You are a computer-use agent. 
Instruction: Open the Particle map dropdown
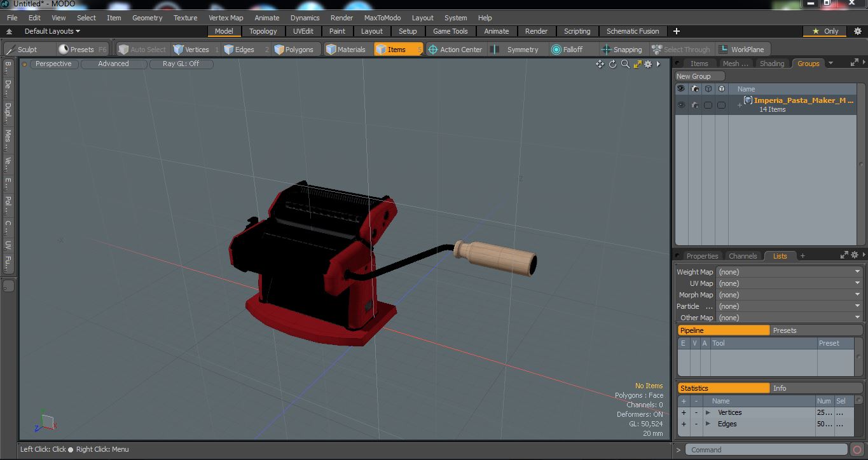pyautogui.click(x=789, y=306)
